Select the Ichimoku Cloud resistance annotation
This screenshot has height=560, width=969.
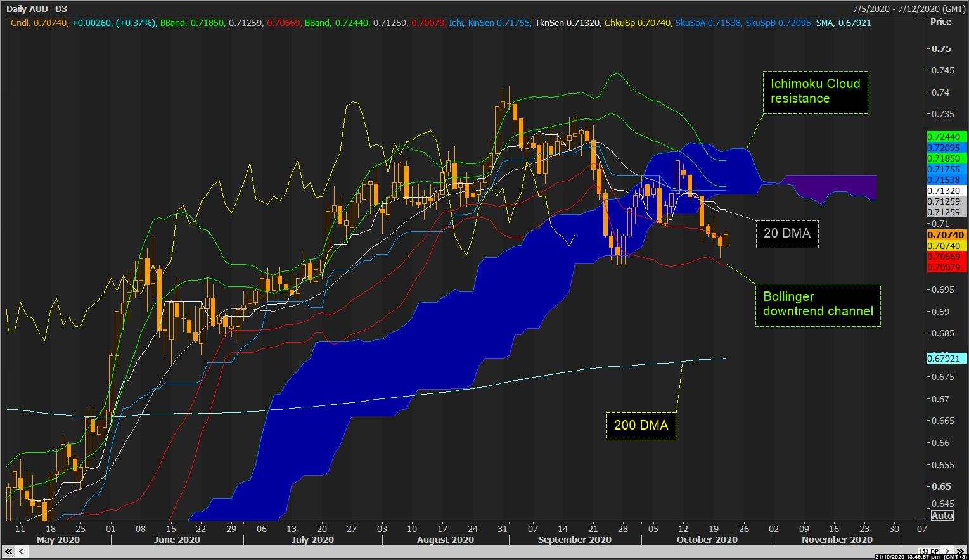(x=815, y=92)
